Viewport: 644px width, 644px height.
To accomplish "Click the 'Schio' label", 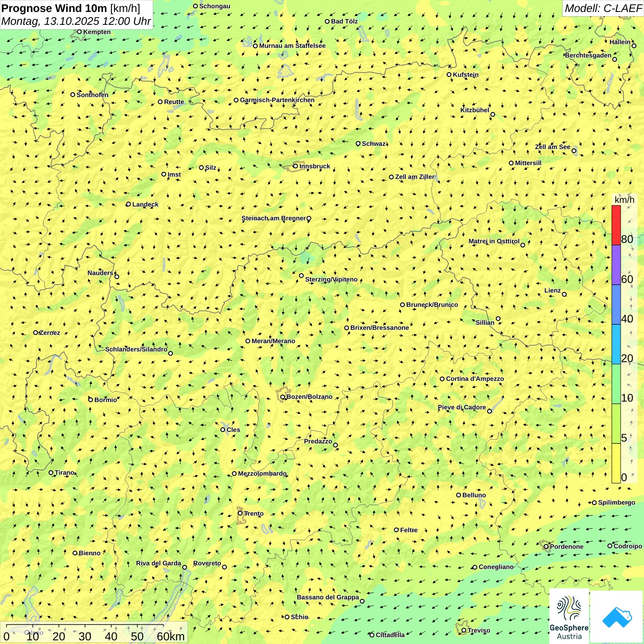I will click(x=299, y=617).
